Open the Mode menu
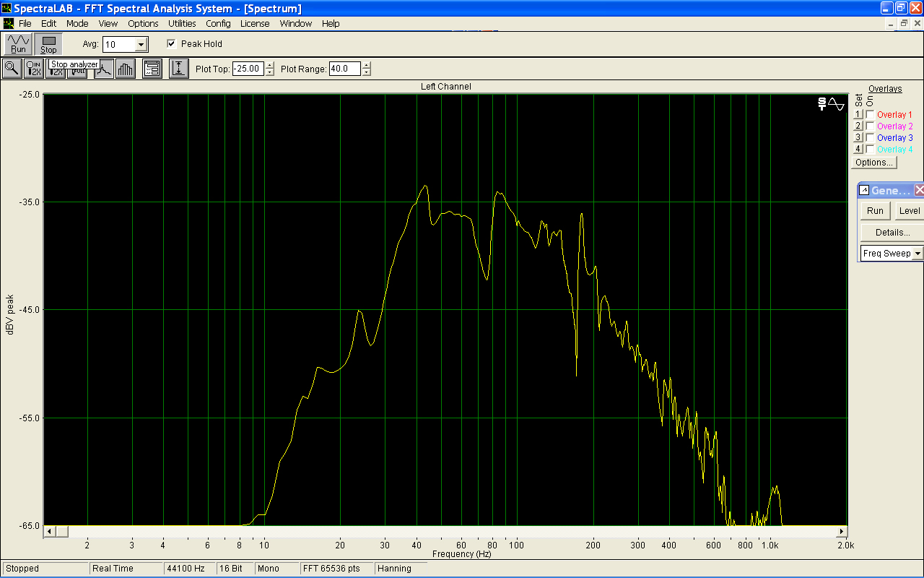924x578 pixels. [77, 23]
